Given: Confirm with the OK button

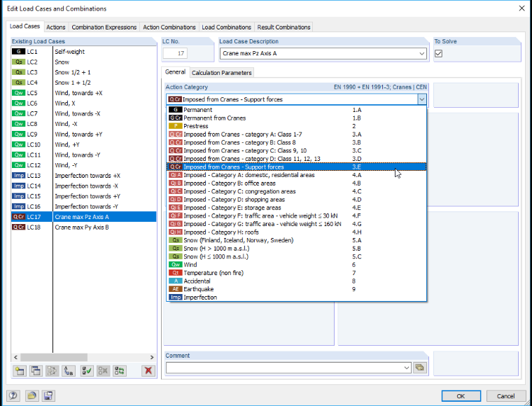Looking at the screenshot, I should pyautogui.click(x=461, y=395).
